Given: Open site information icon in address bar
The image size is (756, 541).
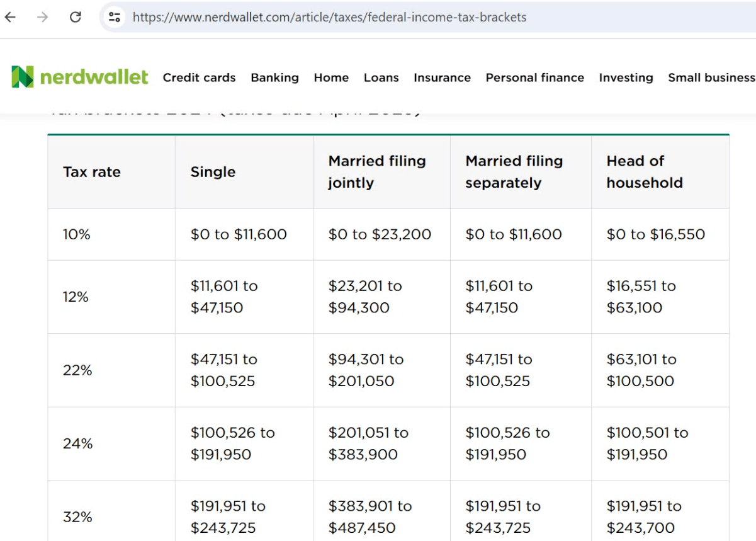Looking at the screenshot, I should 114,17.
